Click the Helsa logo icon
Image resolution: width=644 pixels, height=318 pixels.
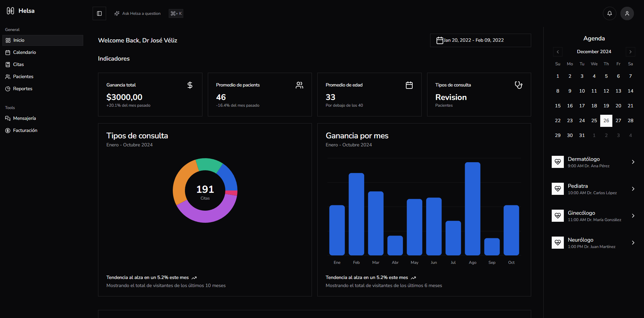10,11
